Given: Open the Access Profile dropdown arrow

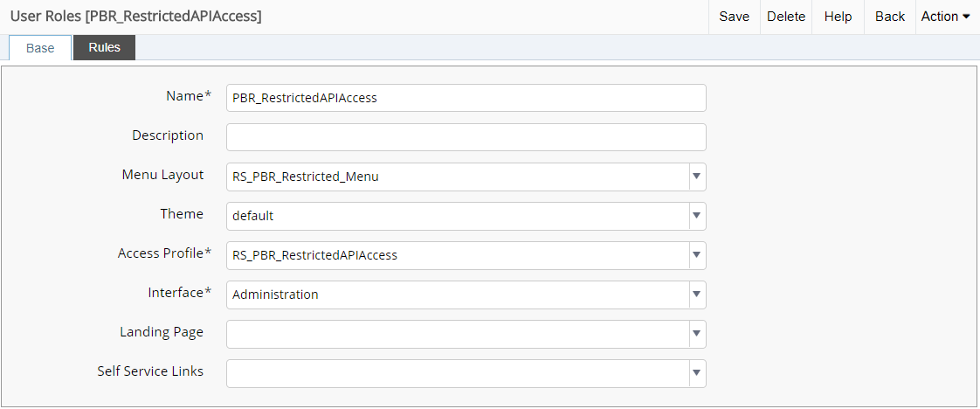Looking at the screenshot, I should (x=696, y=255).
